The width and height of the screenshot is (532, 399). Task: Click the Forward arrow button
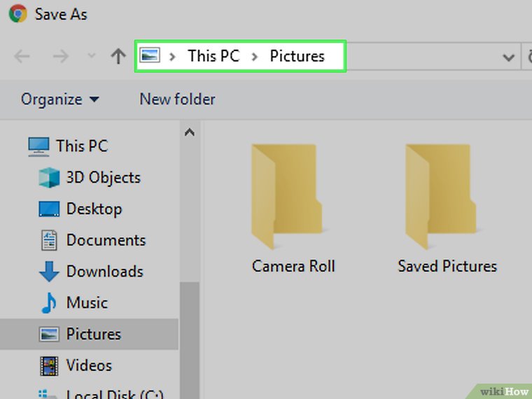click(60, 57)
